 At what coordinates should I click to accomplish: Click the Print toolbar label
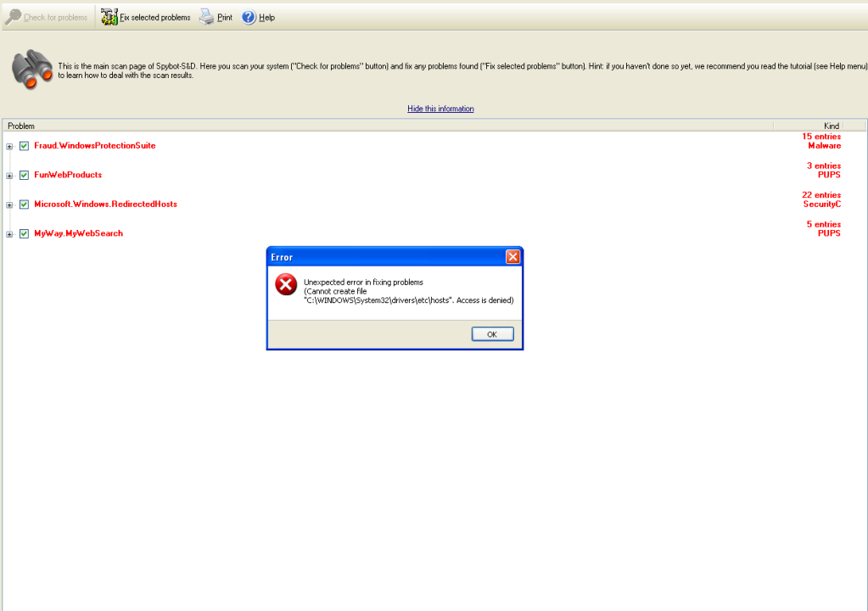[225, 18]
